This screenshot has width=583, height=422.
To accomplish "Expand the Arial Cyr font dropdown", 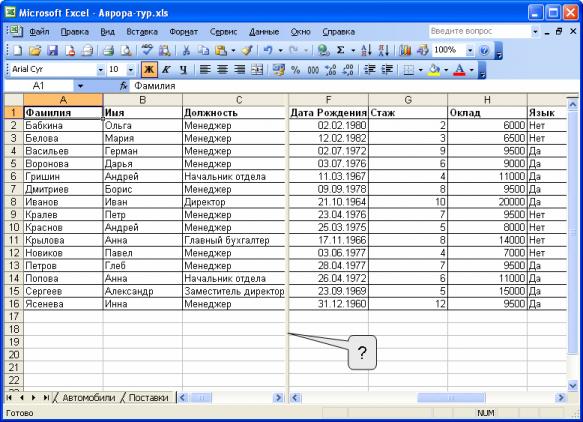I will click(100, 70).
